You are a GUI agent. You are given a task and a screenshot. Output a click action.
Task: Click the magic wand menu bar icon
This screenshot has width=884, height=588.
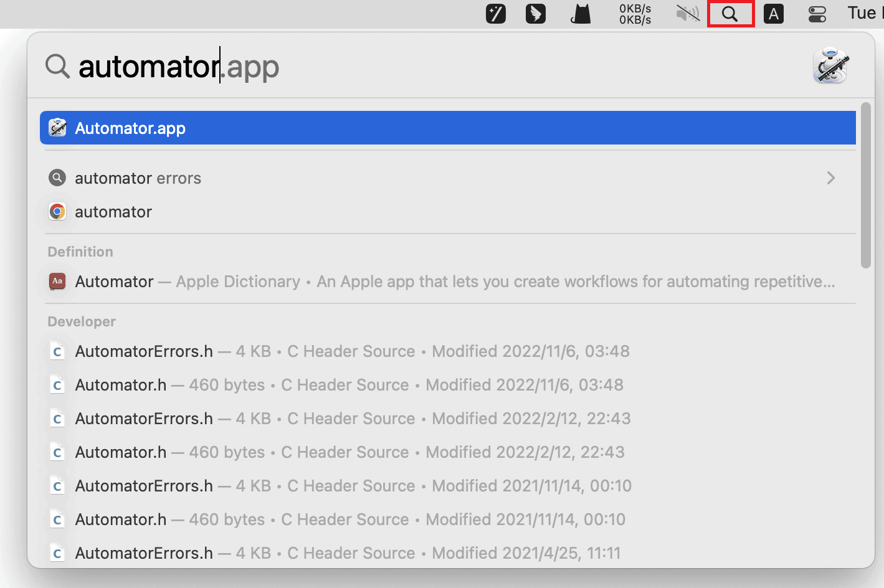click(x=496, y=14)
